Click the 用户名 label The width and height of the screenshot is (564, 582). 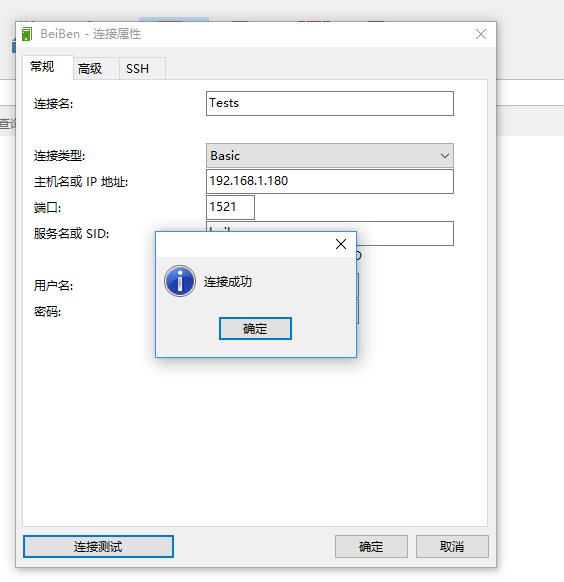click(53, 285)
